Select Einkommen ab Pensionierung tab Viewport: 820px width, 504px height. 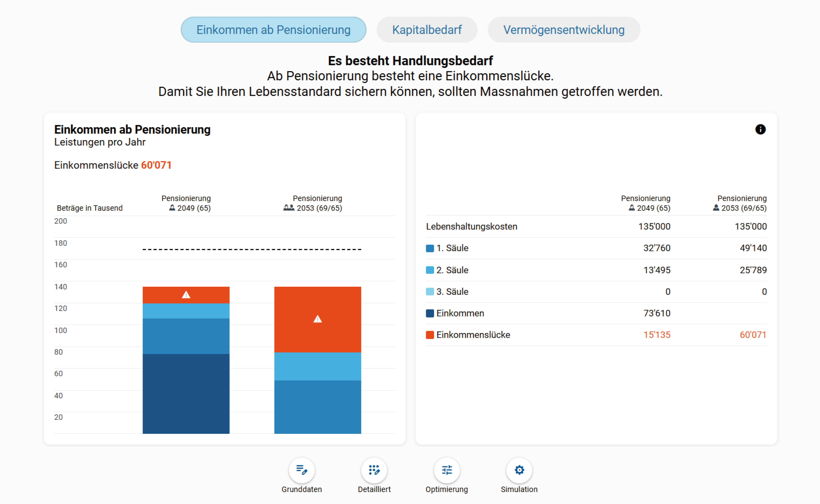point(273,30)
